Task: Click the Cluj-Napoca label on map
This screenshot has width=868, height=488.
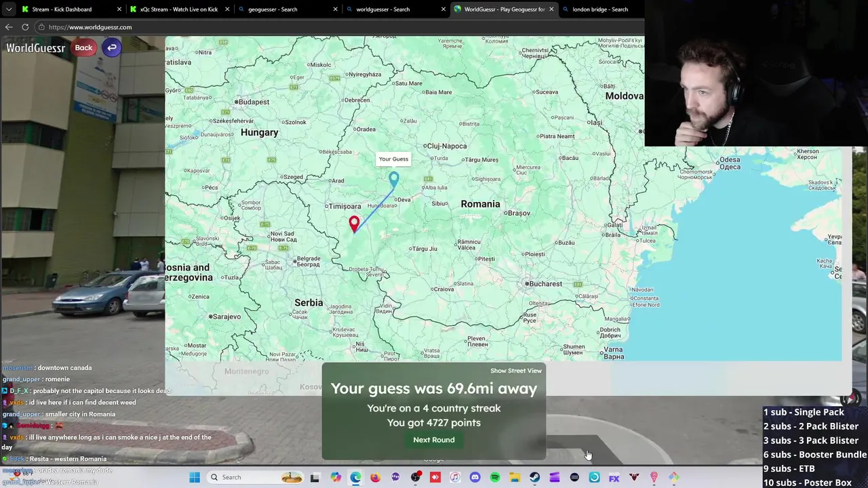Action: pyautogui.click(x=446, y=146)
